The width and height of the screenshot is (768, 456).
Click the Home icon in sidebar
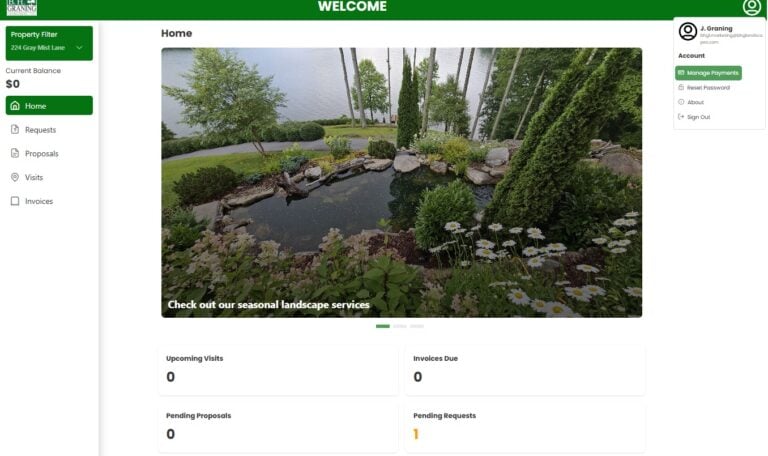pyautogui.click(x=15, y=106)
